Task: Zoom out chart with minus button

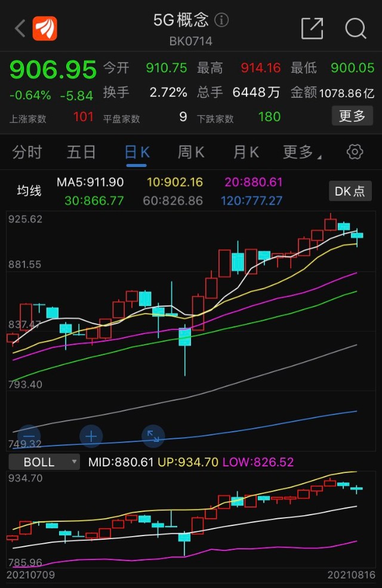Action: pos(29,437)
